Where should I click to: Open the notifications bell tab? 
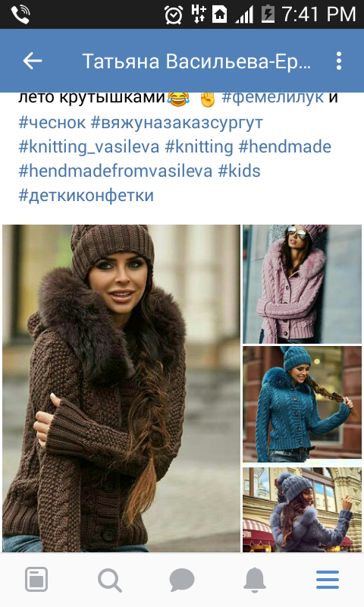(255, 580)
